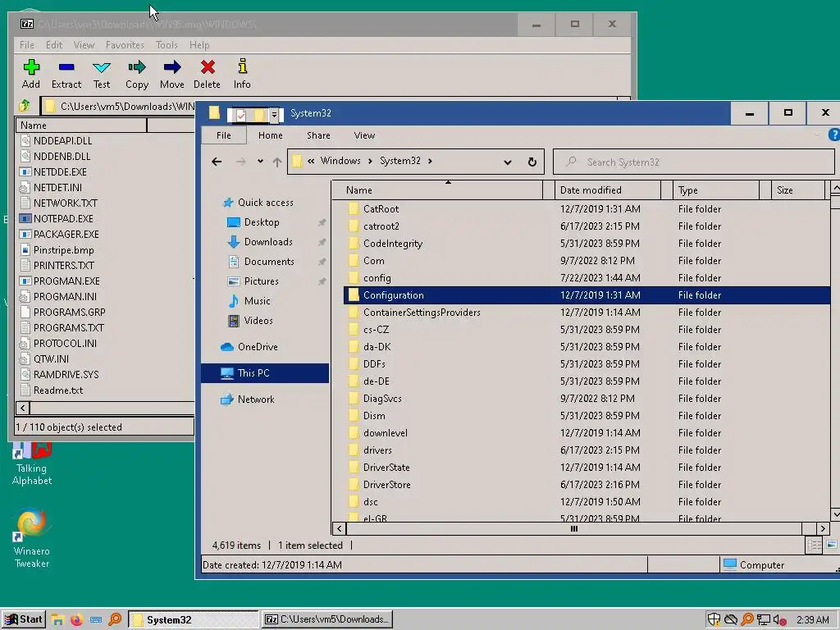Image resolution: width=840 pixels, height=630 pixels.
Task: Select Network in navigation pane
Action: 256,399
